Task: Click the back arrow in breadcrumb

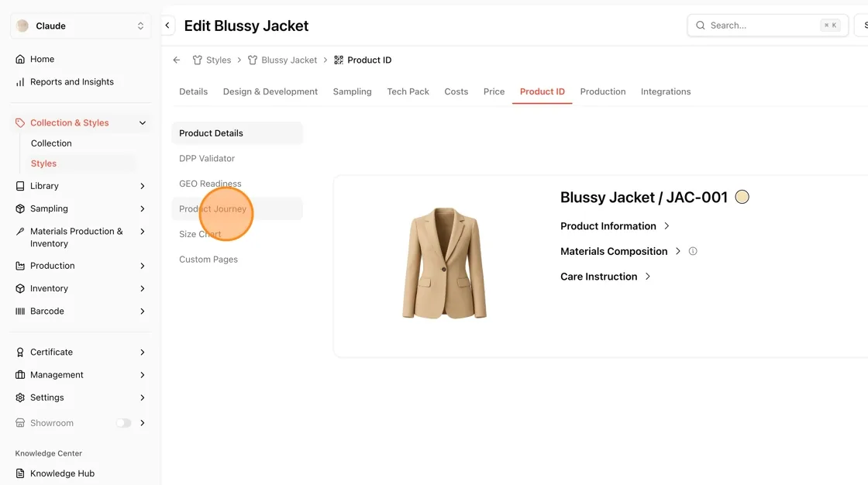Action: point(177,60)
